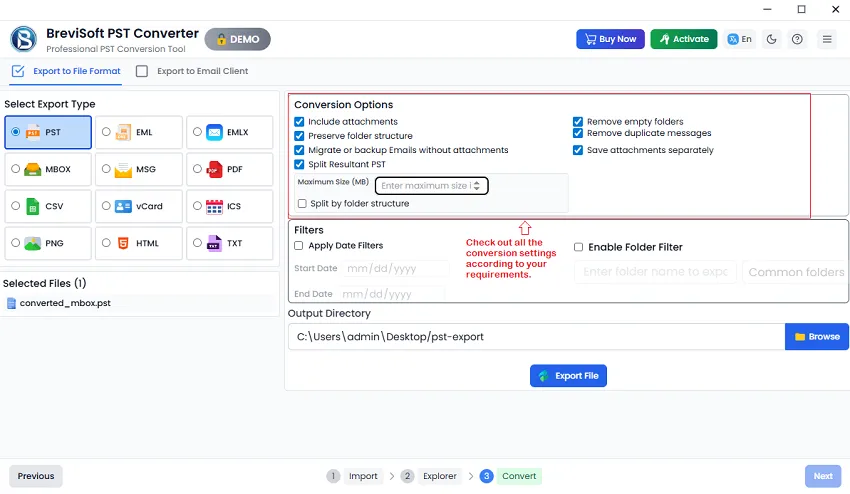Select the vCard radio button
This screenshot has width=850, height=494.
point(106,206)
